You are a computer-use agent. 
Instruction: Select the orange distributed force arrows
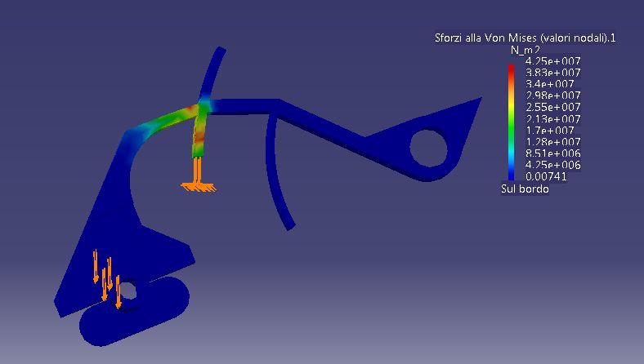pyautogui.click(x=107, y=279)
